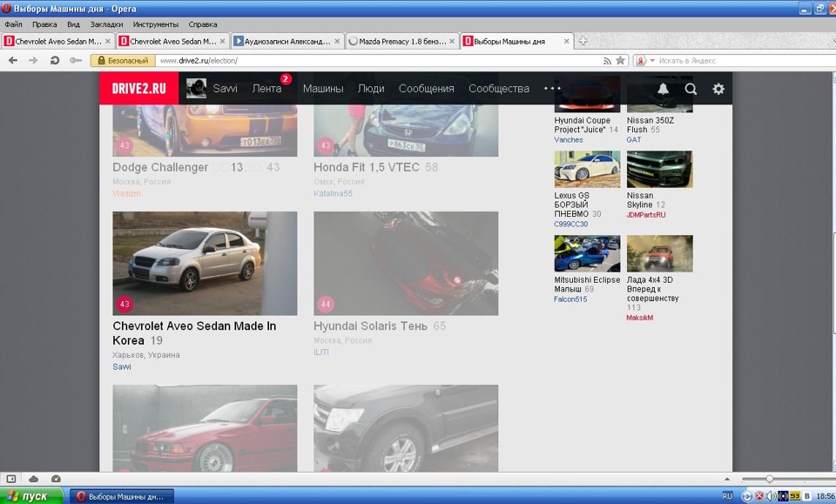The height and width of the screenshot is (504, 836).
Task: Open Nissan Skyline thumbnail in sidebar
Action: (659, 169)
